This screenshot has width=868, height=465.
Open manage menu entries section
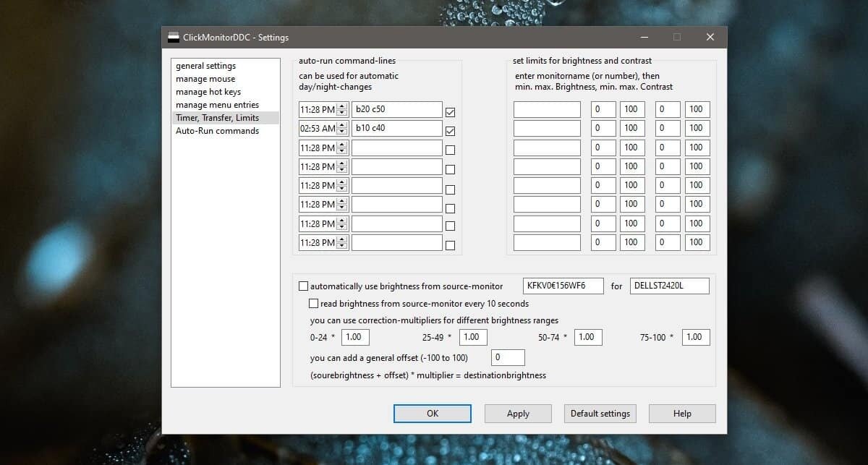tap(217, 105)
